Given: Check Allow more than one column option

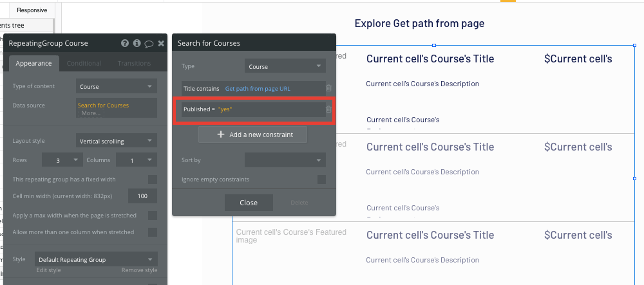Looking at the screenshot, I should tap(153, 232).
